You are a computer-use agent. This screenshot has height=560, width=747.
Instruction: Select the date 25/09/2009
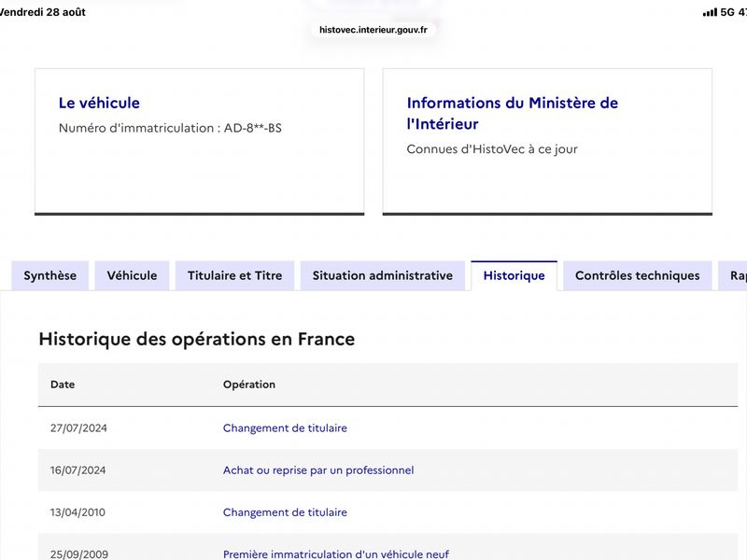(79, 554)
